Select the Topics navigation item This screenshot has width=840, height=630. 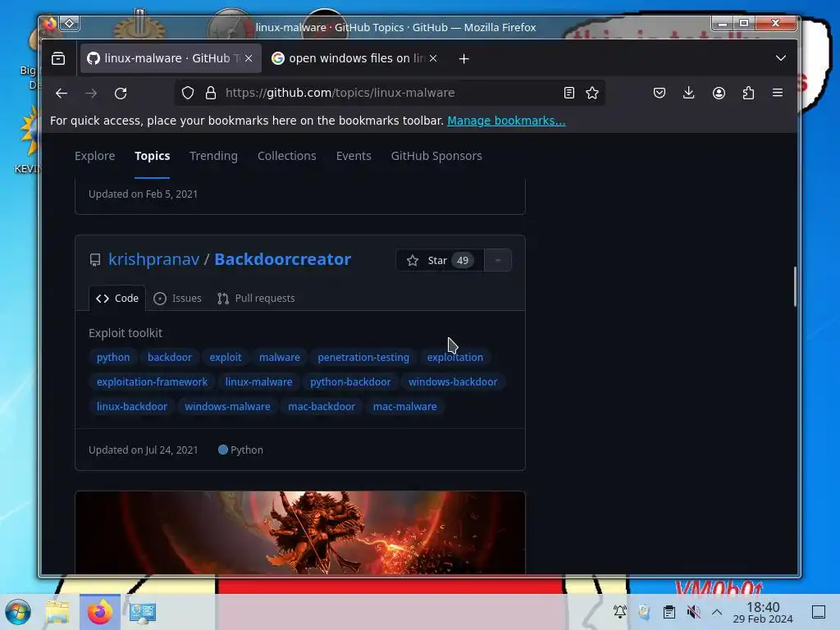pos(152,156)
